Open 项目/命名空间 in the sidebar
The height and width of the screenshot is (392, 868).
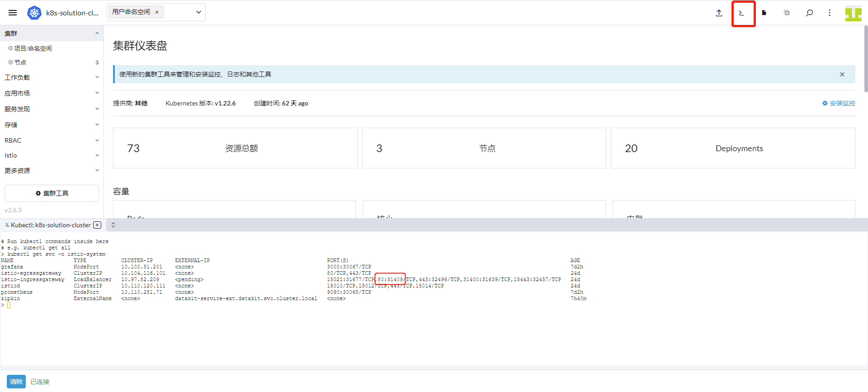(33, 48)
